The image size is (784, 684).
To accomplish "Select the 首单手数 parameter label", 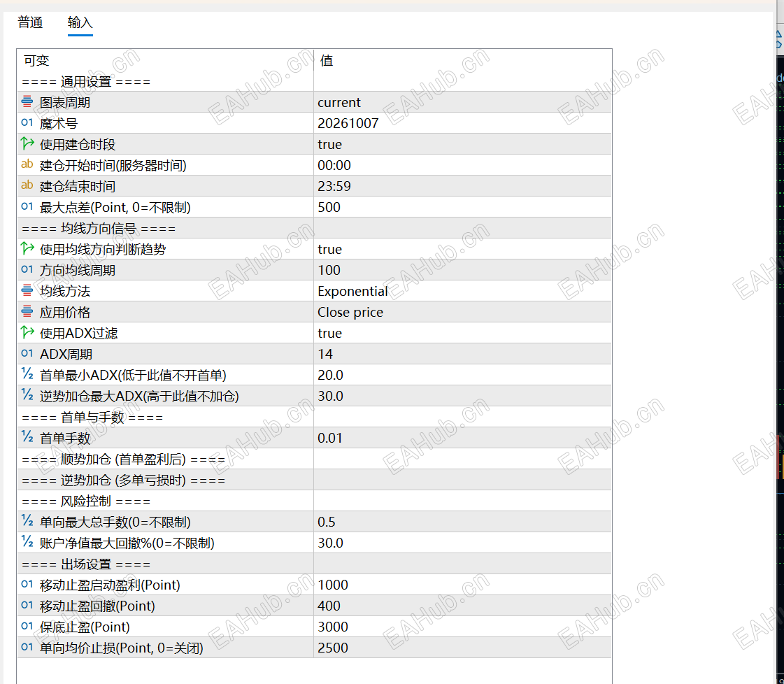I will tap(65, 439).
